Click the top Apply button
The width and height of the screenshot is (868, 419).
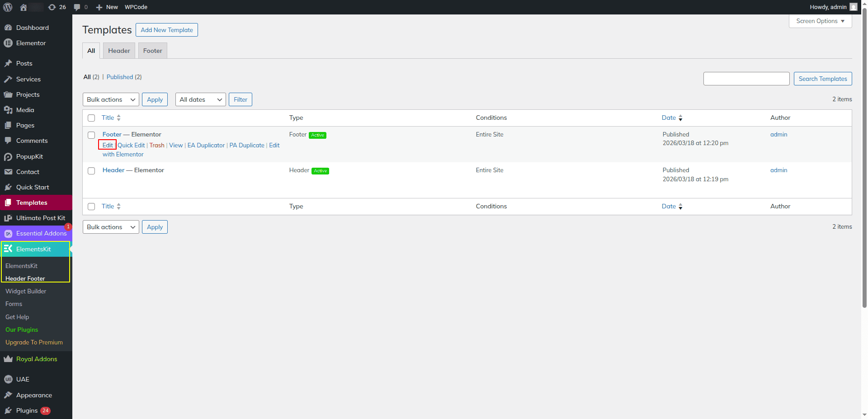click(155, 99)
